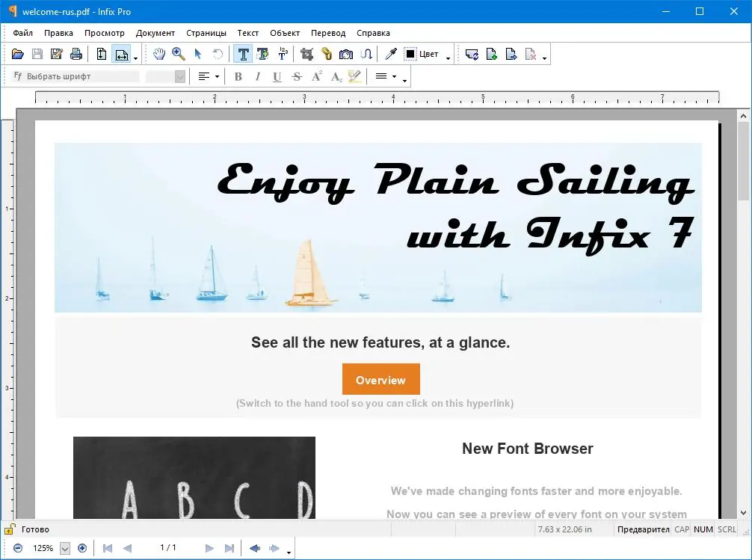Select the Zoom magnifier tool
Viewport: 752px width, 560px height.
tap(179, 55)
